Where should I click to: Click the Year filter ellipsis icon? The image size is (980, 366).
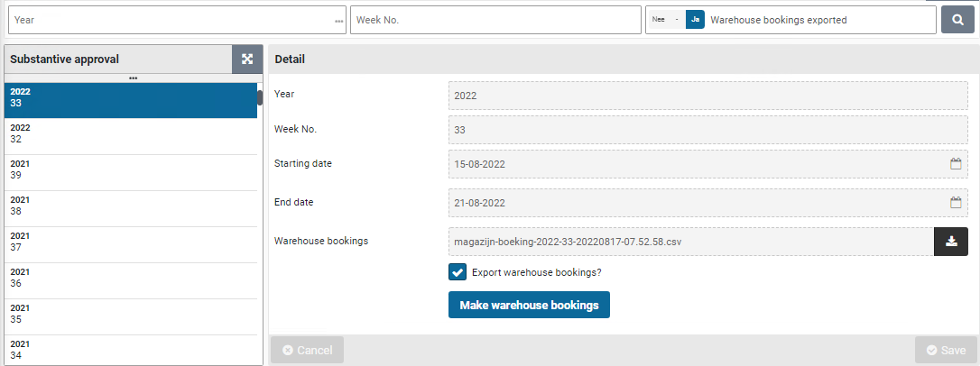pos(338,21)
